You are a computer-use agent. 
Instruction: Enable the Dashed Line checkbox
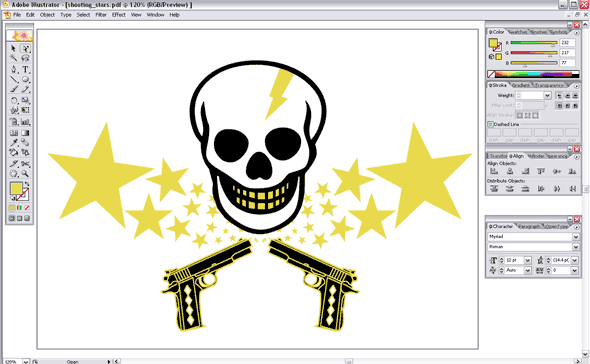pos(491,124)
